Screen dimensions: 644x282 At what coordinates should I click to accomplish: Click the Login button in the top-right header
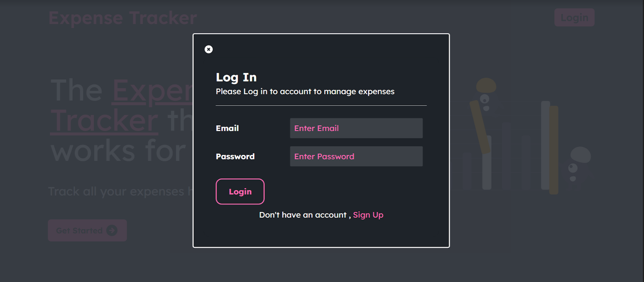tap(574, 17)
